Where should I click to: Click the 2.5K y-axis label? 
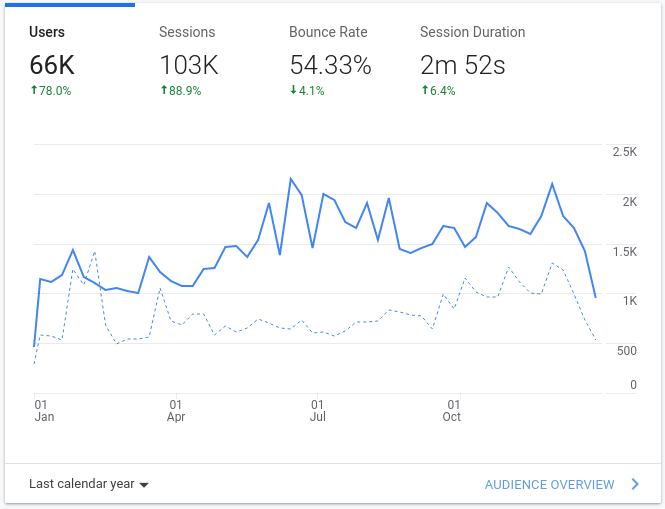(x=624, y=152)
